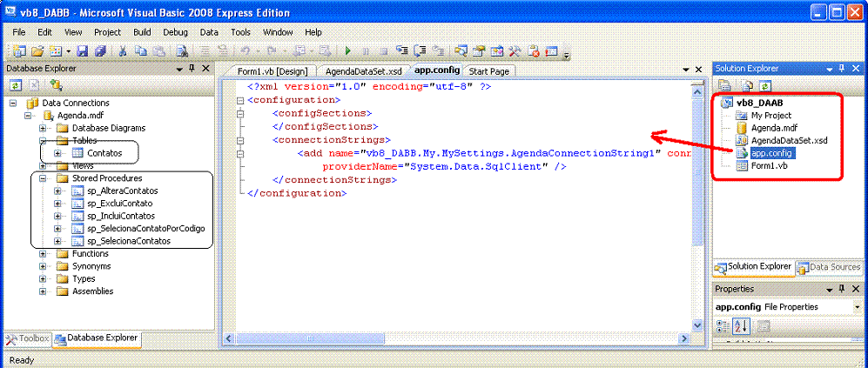
Task: Click the Solution Explorer Properties icon
Action: point(724,85)
